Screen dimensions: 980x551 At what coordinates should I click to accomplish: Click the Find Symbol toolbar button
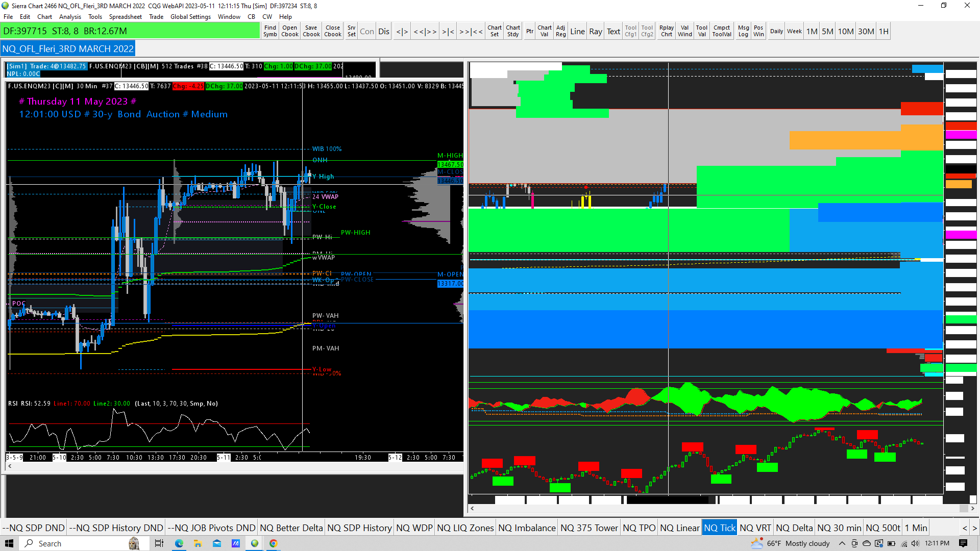click(x=270, y=31)
